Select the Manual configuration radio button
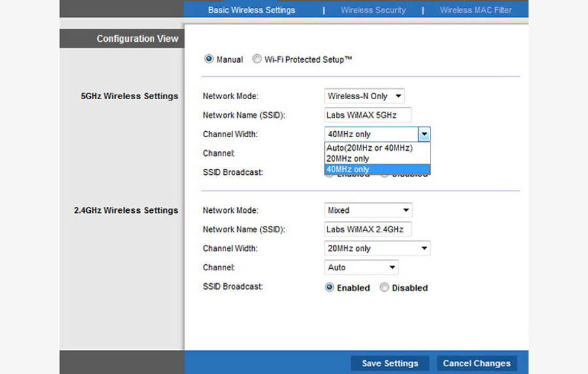 coord(209,59)
